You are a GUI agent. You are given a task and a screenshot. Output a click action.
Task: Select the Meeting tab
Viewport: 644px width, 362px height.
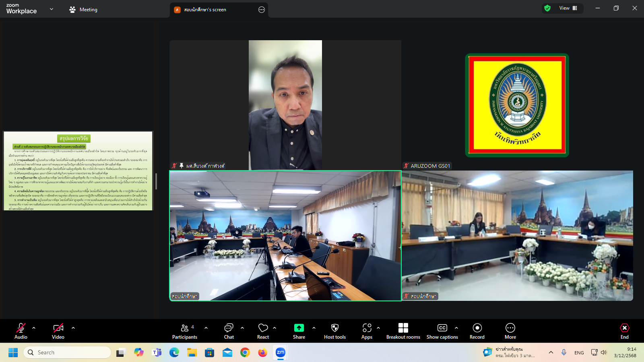(83, 10)
